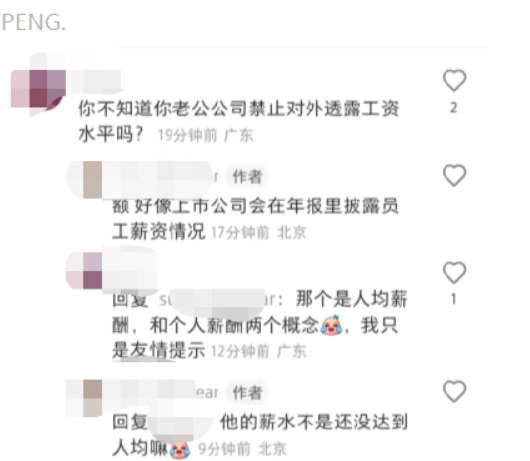This screenshot has height=461, width=530.
Task: Open first commenter's blurred avatar
Action: click(38, 89)
